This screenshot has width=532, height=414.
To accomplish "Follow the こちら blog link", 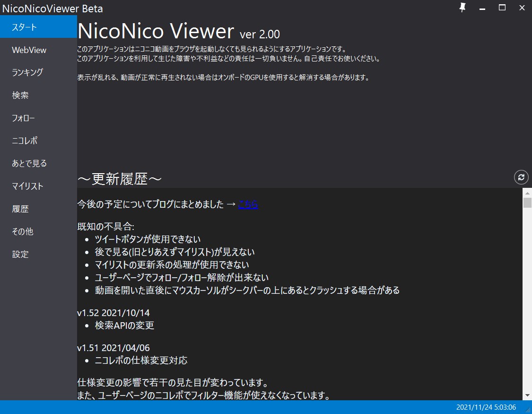I will coord(248,204).
